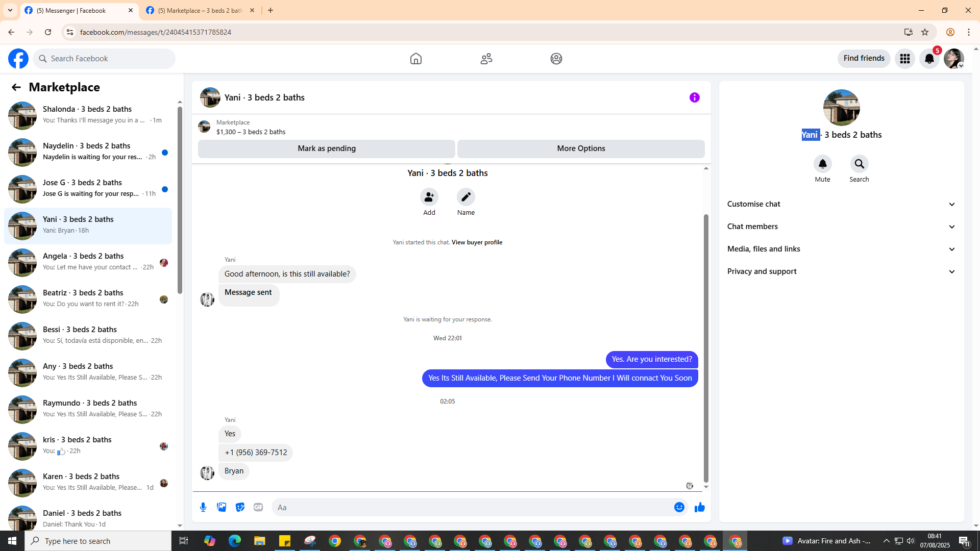Image resolution: width=980 pixels, height=551 pixels.
Task: Open a new browser tab
Action: click(271, 10)
